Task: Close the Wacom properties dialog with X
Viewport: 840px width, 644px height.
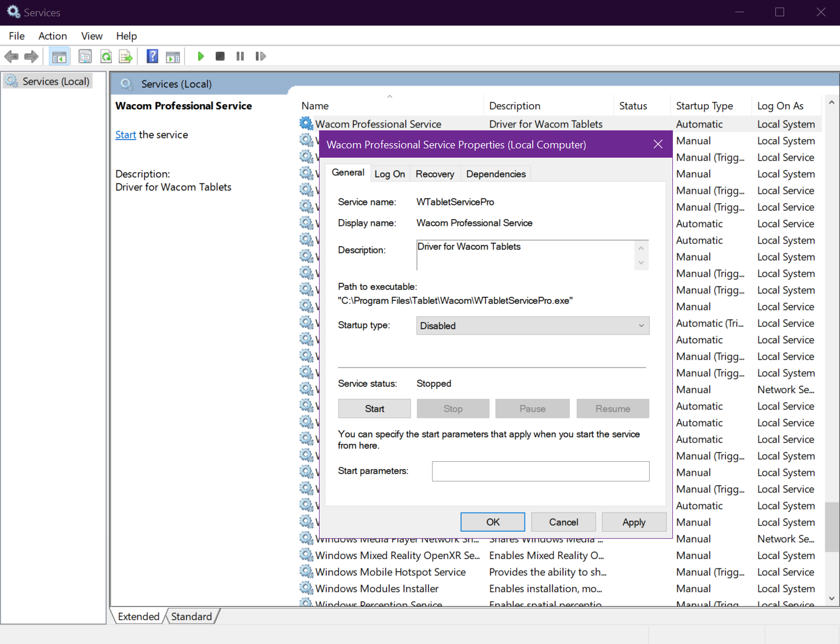Action: coord(658,144)
